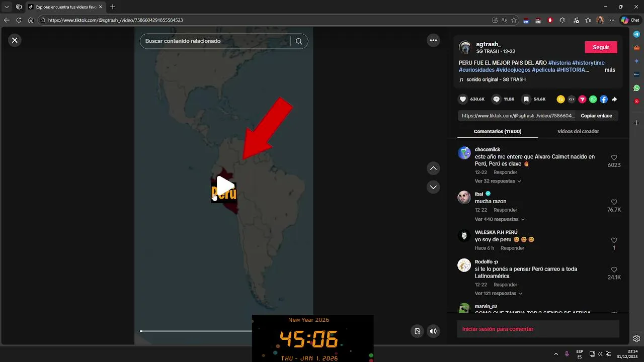644x362 pixels.
Task: Click the yellow repost share icon
Action: [x=560, y=99]
